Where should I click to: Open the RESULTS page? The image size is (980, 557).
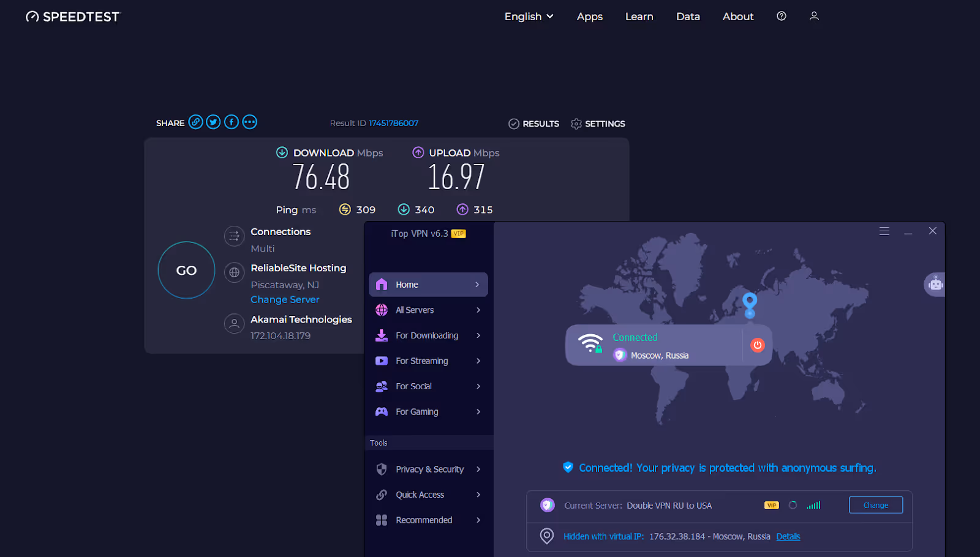(x=533, y=124)
